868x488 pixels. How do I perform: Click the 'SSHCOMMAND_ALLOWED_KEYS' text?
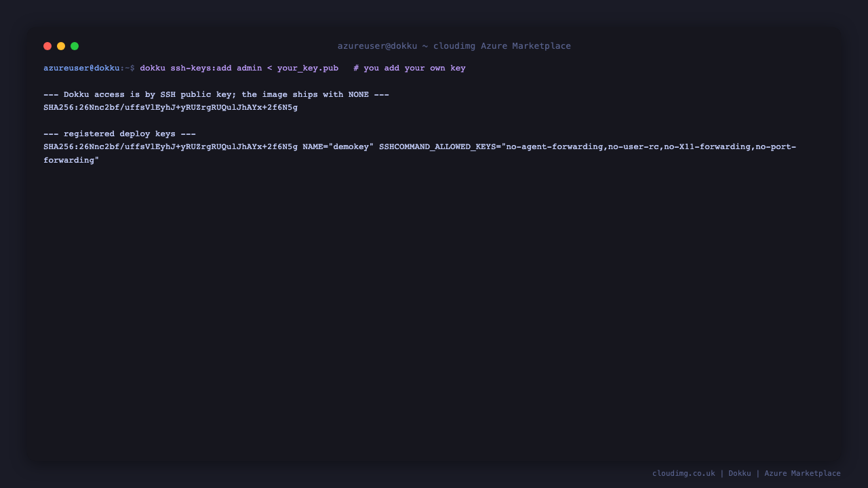coord(437,147)
